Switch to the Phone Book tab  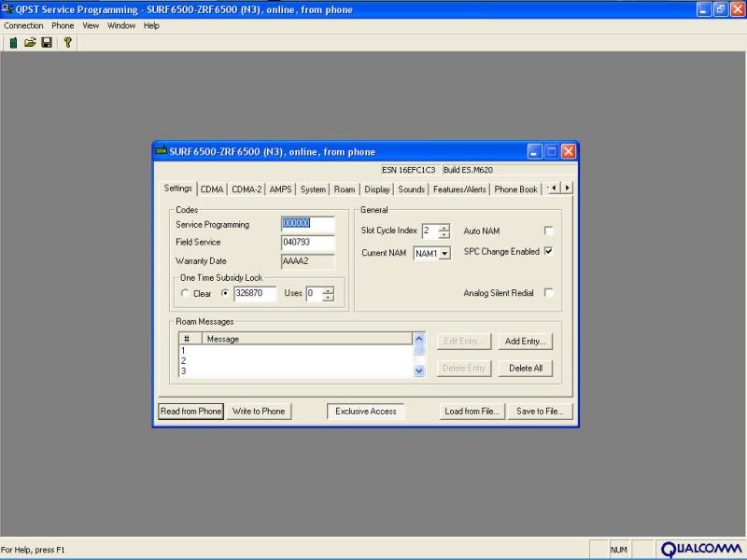coord(515,189)
